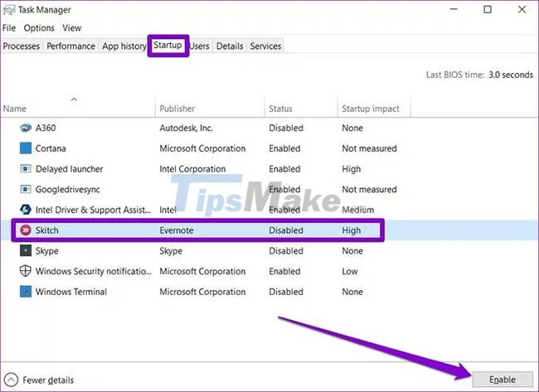Click the Skype app icon

click(26, 251)
